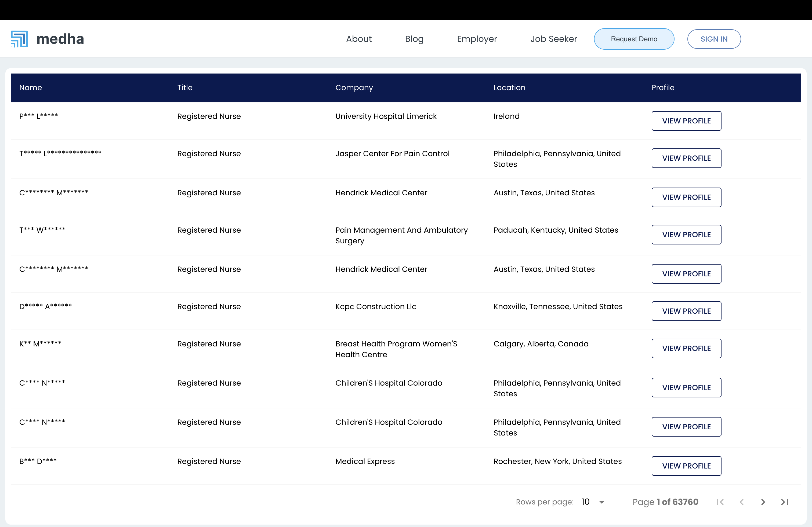
Task: Click location Rochester, New York, United States
Action: [557, 461]
